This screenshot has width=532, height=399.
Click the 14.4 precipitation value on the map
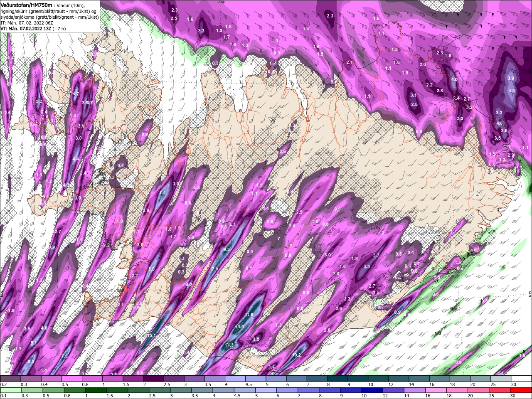(x=240, y=326)
